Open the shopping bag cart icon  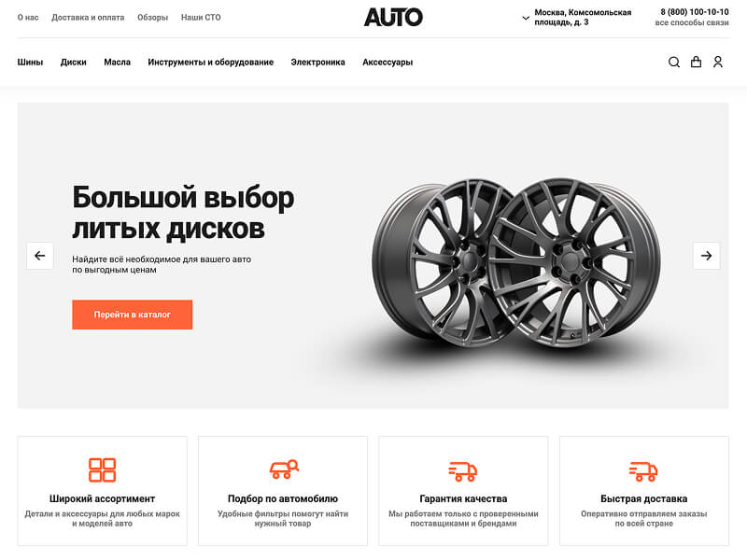pyautogui.click(x=696, y=62)
